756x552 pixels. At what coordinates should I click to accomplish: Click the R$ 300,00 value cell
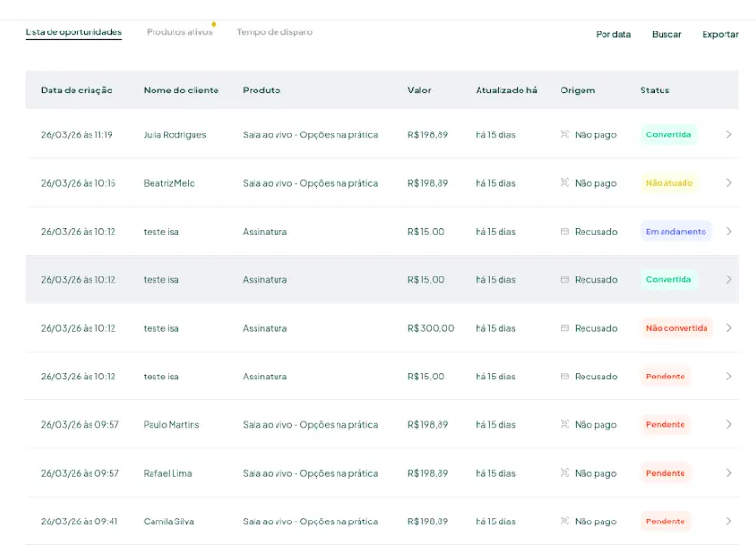pos(431,328)
